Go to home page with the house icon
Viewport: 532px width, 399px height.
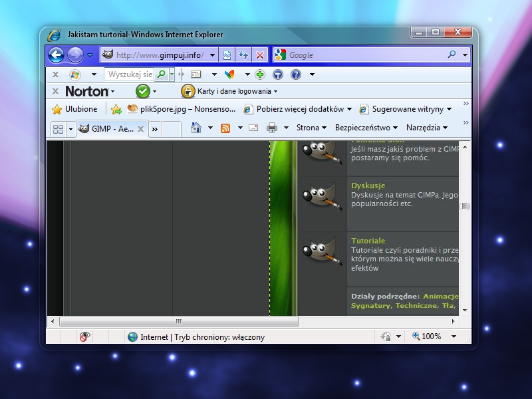(x=196, y=128)
